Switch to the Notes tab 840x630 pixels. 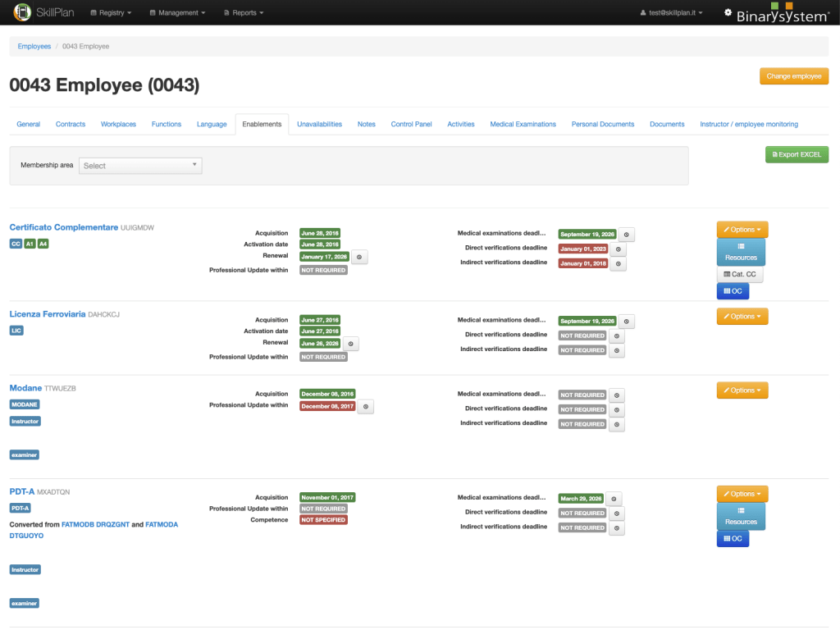(x=367, y=125)
